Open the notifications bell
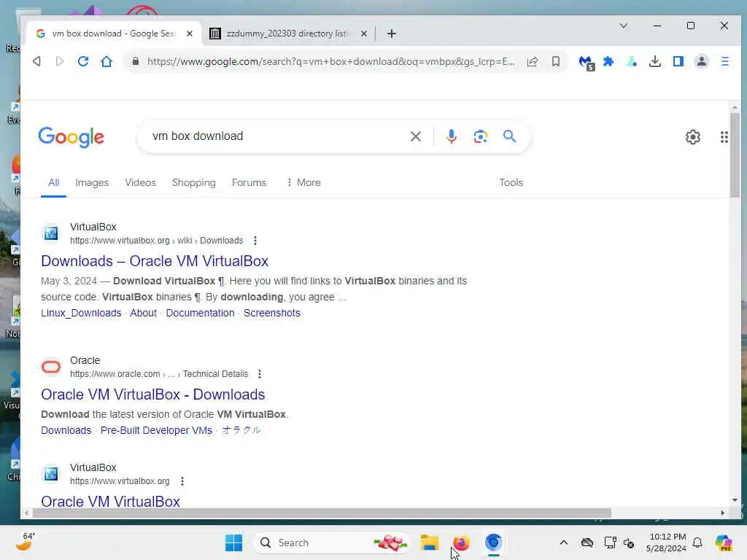Viewport: 747px width, 560px height. 697,542
